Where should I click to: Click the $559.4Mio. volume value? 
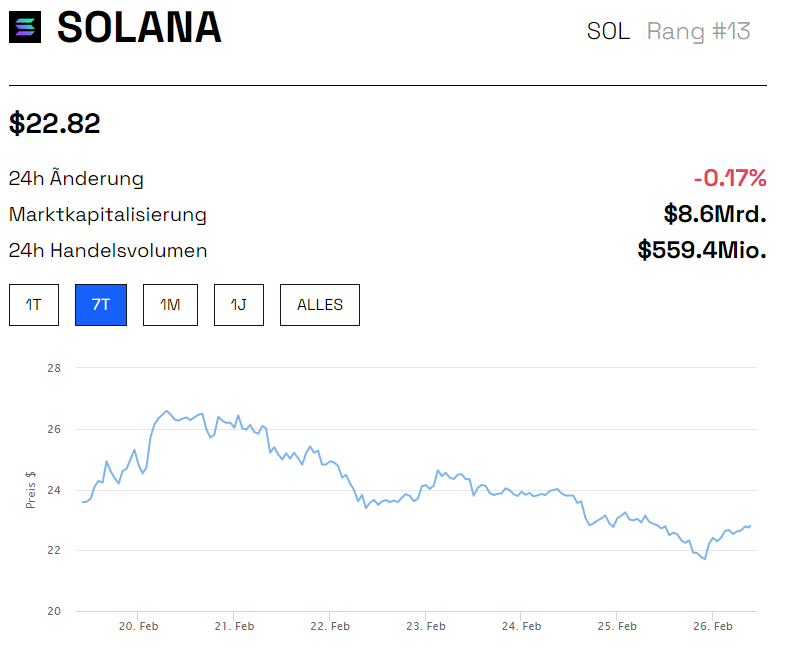[x=702, y=250]
